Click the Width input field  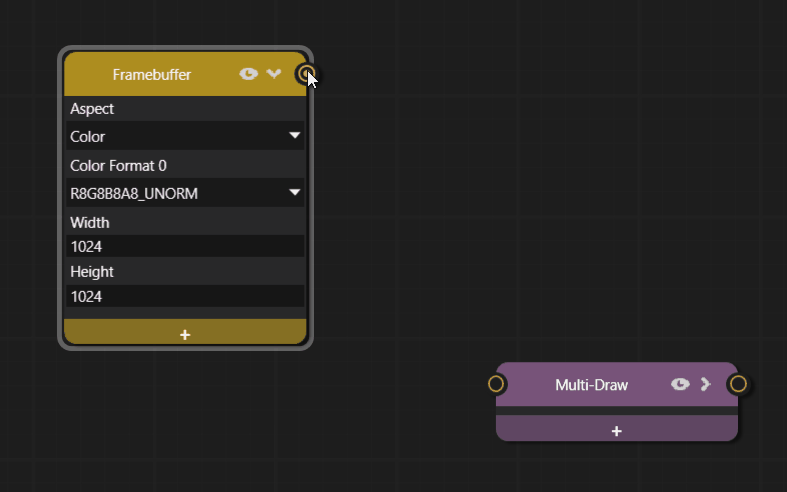(x=185, y=246)
